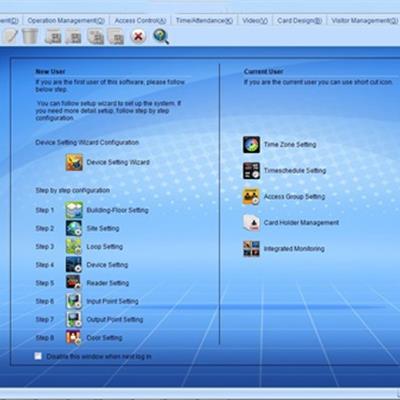Click the help magnifier question-mark icon
The image size is (400, 400).
[x=161, y=36]
